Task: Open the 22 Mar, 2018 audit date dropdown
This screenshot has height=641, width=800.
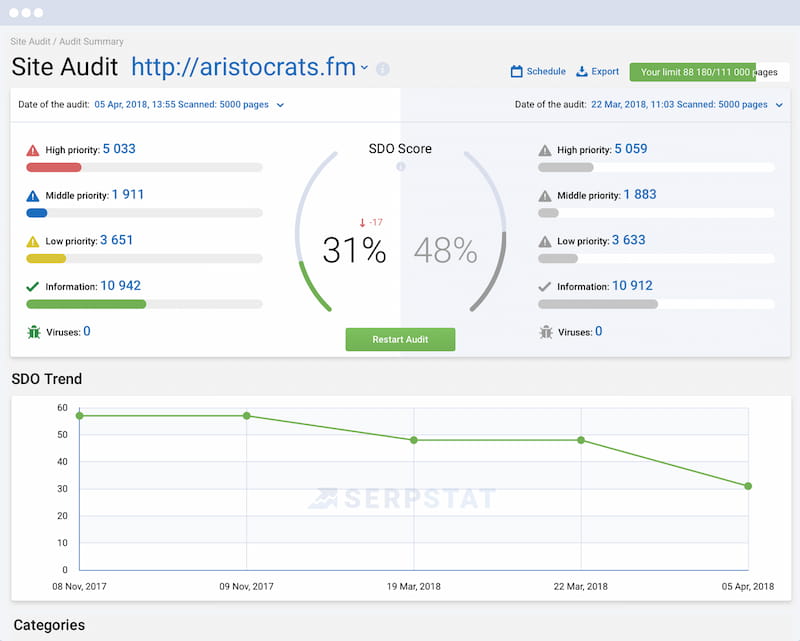Action: (777, 105)
